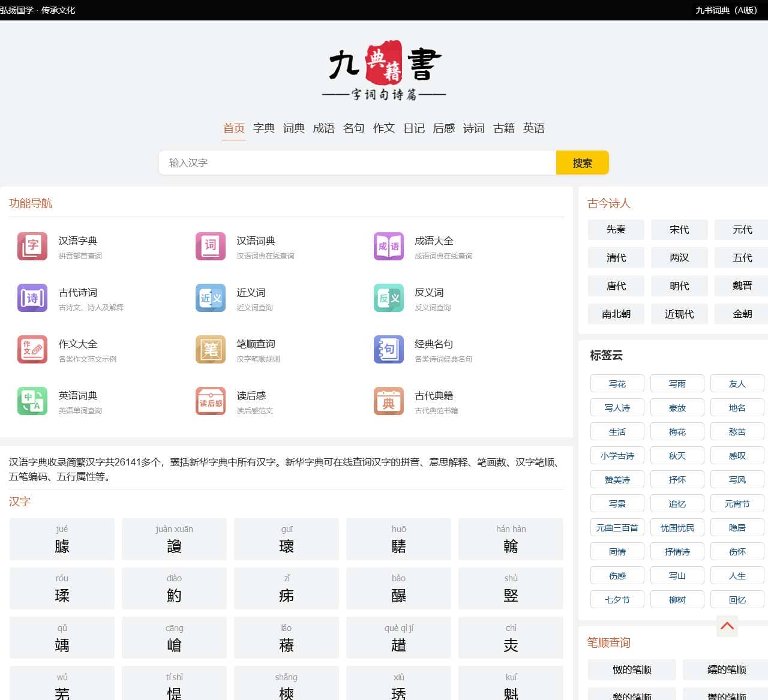The image size is (768, 700).
Task: Switch to the 英语 tab
Action: pyautogui.click(x=534, y=128)
